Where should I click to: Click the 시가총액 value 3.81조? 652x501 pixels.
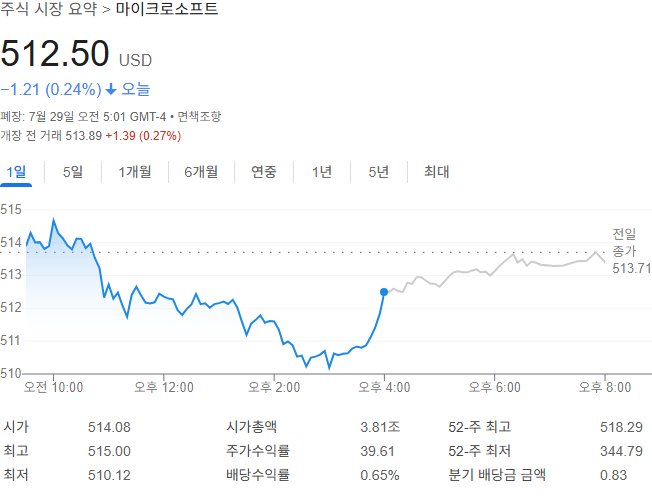(x=380, y=427)
